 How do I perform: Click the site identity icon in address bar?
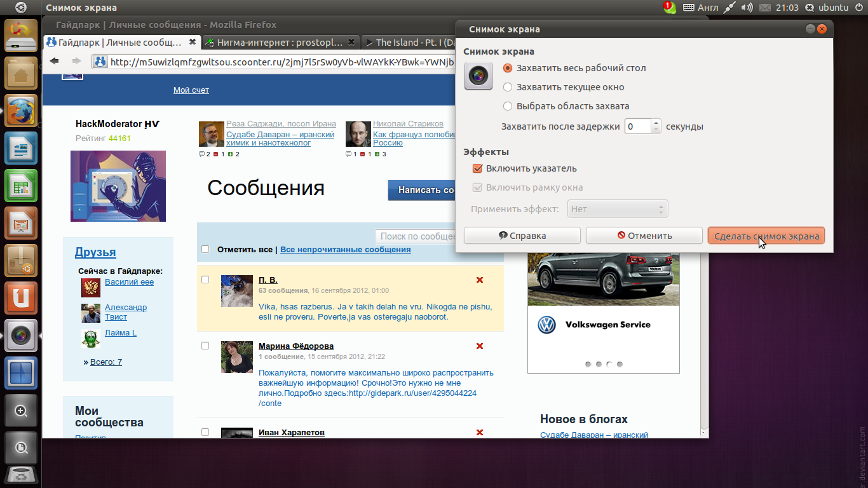(100, 62)
